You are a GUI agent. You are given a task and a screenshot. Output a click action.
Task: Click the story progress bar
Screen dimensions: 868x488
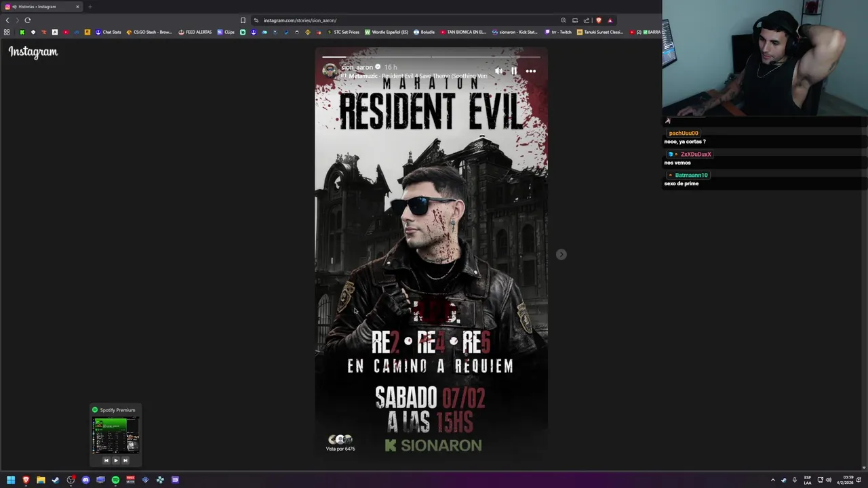click(431, 57)
